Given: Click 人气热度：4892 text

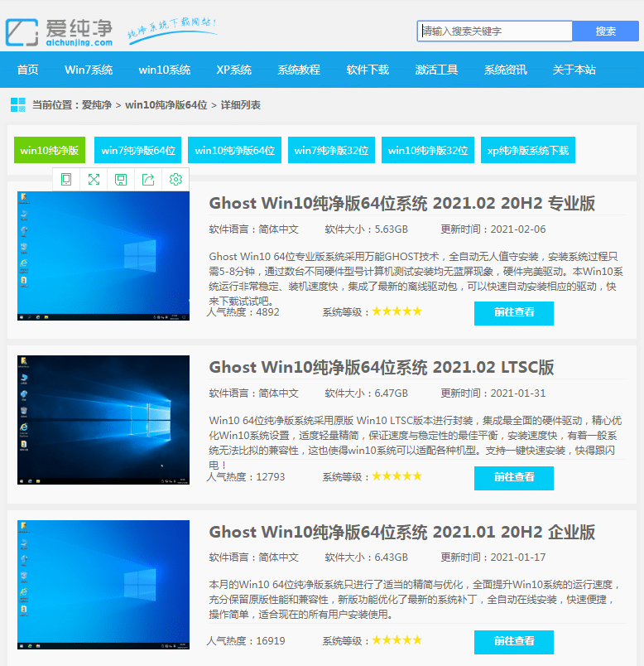Looking at the screenshot, I should click(243, 312).
